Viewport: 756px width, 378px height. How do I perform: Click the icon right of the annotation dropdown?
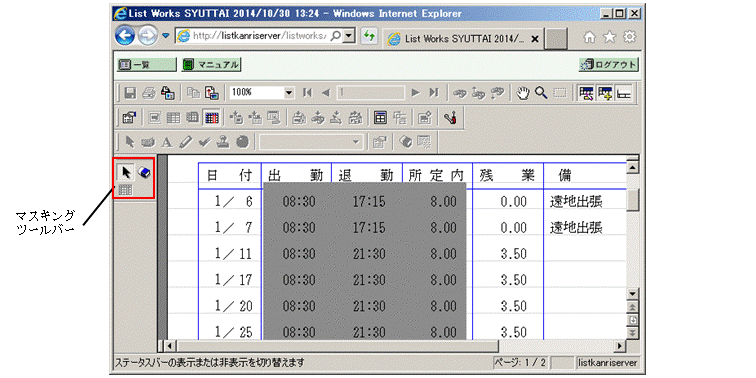(x=379, y=142)
